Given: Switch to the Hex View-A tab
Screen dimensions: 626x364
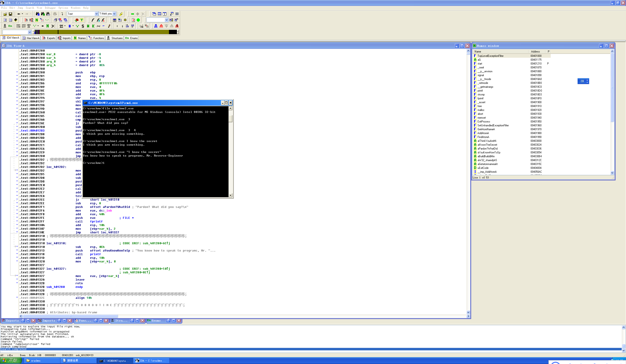Looking at the screenshot, I should tap(31, 38).
